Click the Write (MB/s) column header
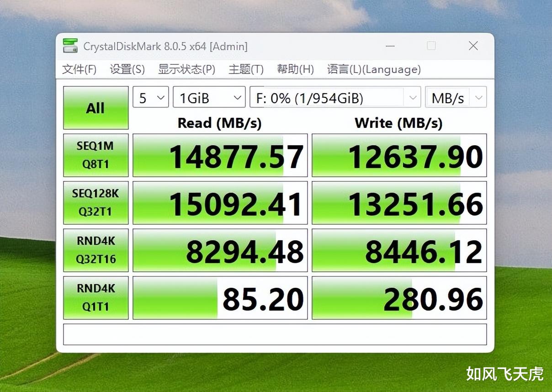This screenshot has width=552, height=392. pyautogui.click(x=398, y=123)
